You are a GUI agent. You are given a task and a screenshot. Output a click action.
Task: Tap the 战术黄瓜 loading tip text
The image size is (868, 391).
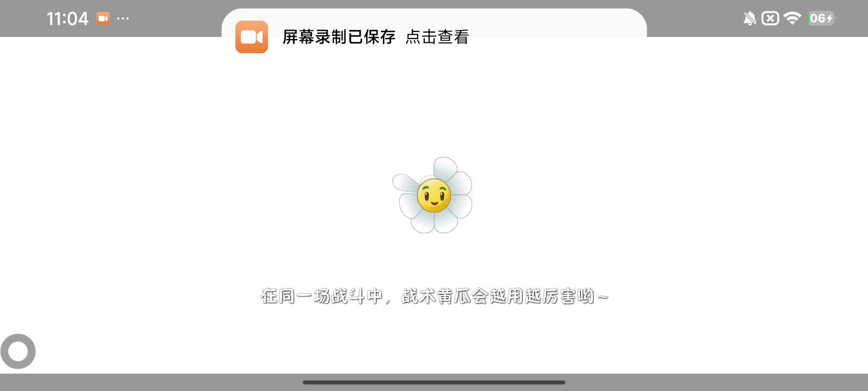(x=434, y=296)
